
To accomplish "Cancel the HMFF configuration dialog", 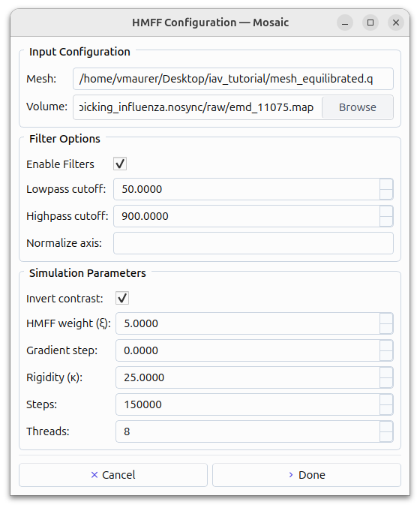I will click(x=113, y=475).
